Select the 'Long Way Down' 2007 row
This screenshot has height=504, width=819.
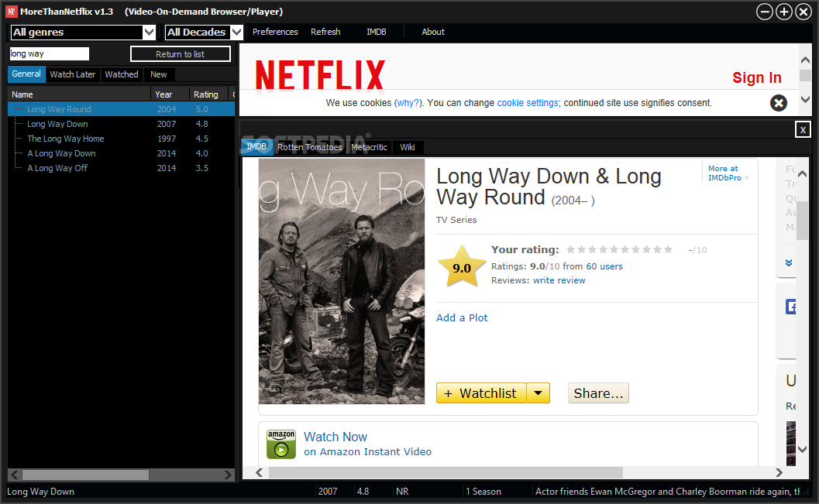pos(121,124)
